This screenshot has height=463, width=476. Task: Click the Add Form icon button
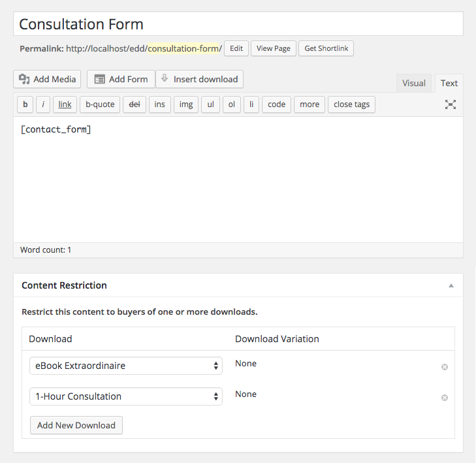point(121,79)
